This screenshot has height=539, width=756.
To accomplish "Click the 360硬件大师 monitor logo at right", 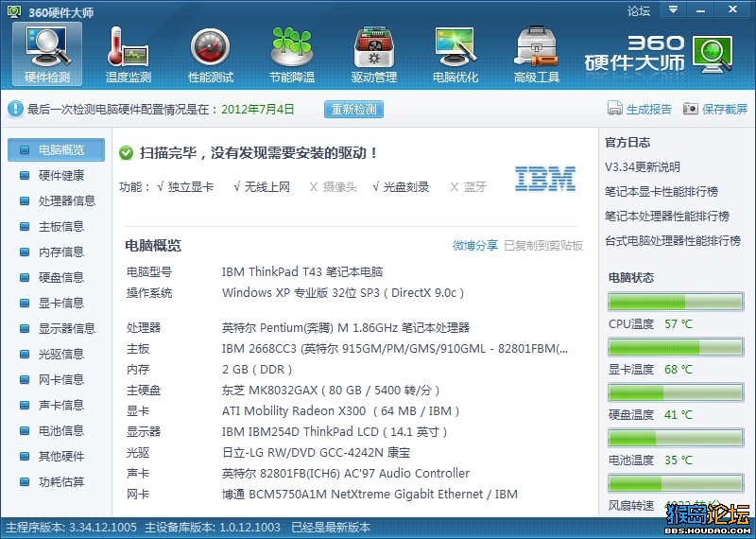I will pos(713,54).
